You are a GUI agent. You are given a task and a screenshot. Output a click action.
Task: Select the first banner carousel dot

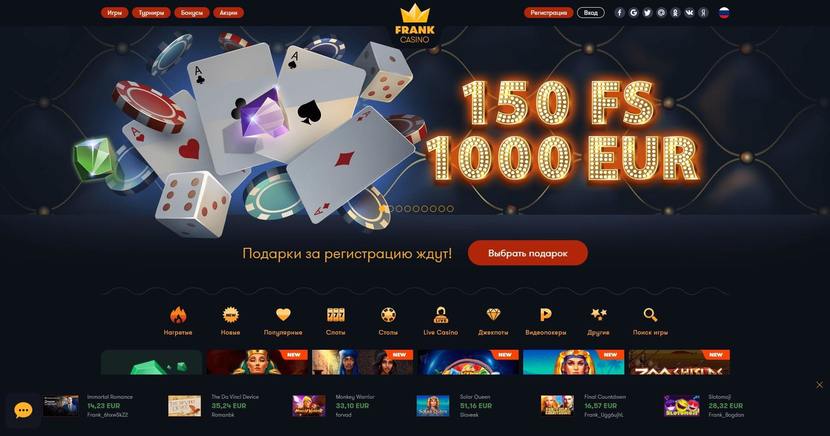(x=383, y=208)
